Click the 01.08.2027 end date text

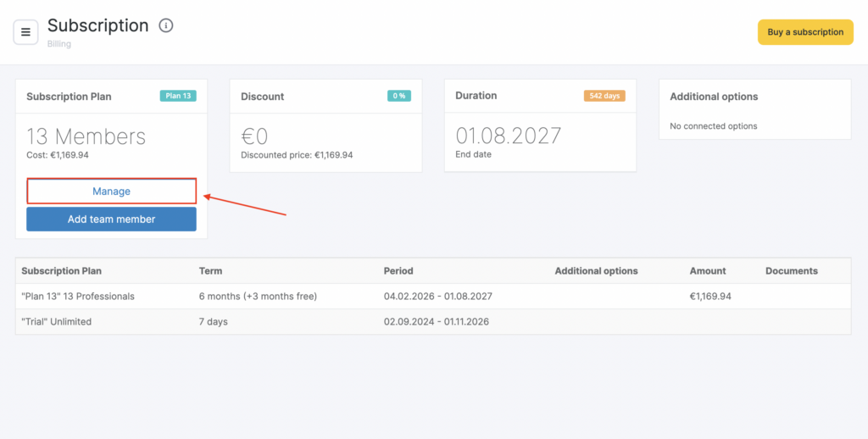[509, 136]
